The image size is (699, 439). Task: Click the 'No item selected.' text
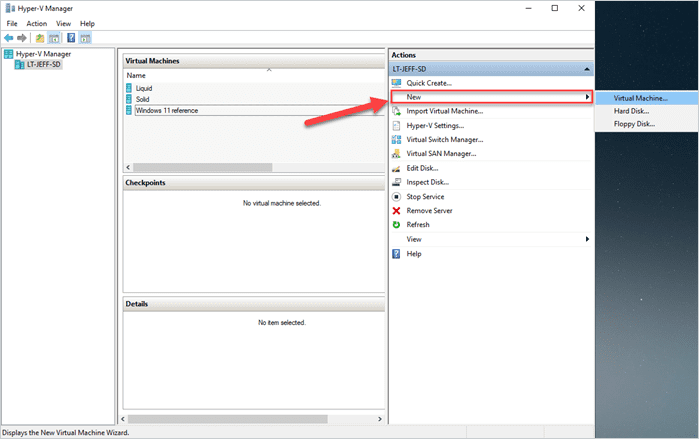coord(282,323)
